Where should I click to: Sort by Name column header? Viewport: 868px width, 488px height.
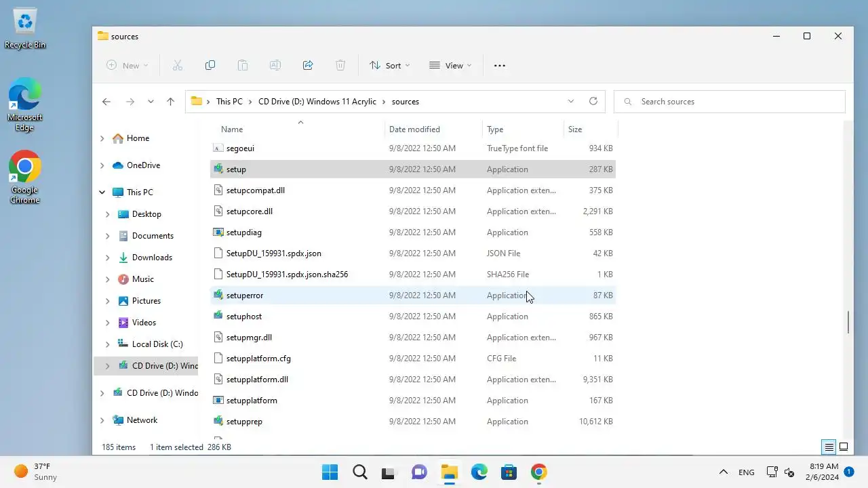298,129
